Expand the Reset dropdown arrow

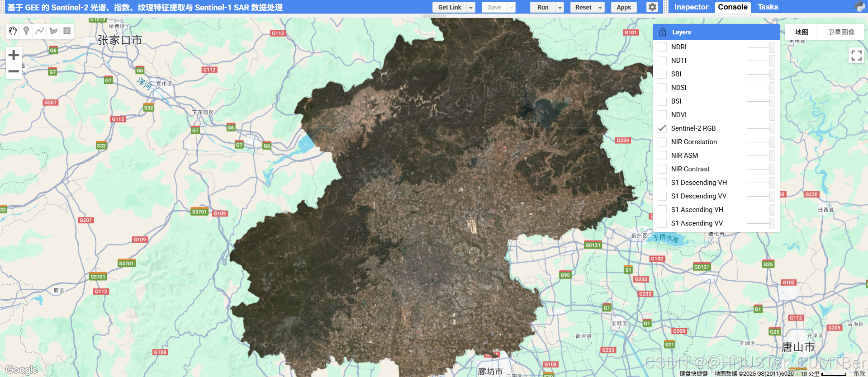(x=600, y=7)
